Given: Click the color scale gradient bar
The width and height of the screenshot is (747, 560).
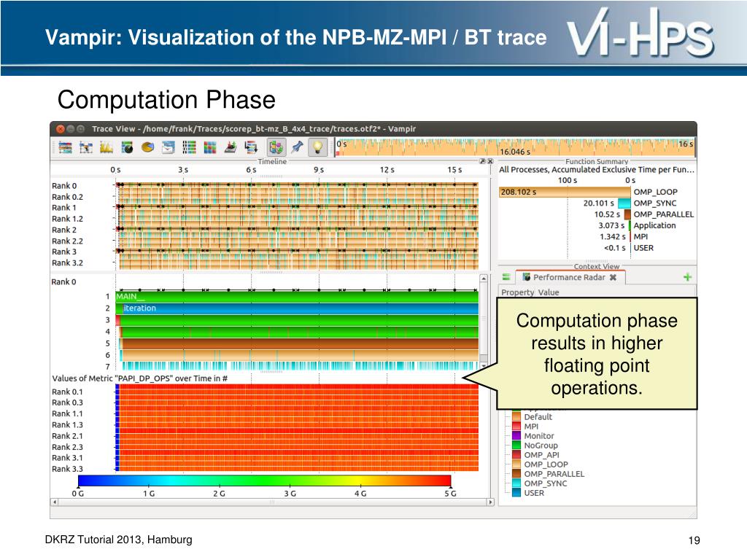Looking at the screenshot, I should pyautogui.click(x=264, y=481).
